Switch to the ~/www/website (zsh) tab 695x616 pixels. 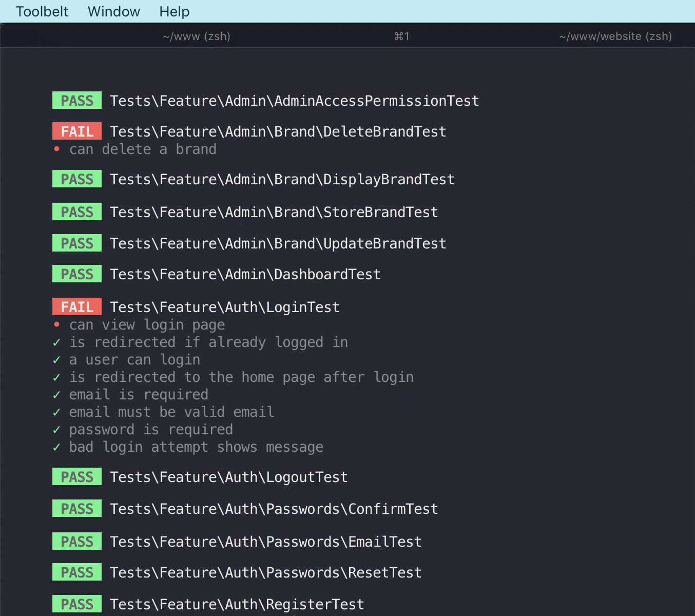click(616, 36)
